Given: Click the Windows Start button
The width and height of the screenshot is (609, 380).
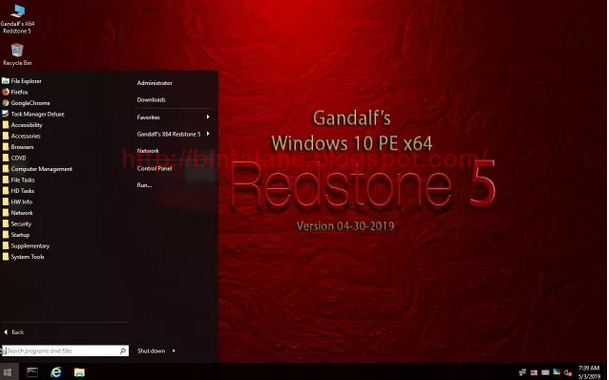Looking at the screenshot, I should point(8,372).
